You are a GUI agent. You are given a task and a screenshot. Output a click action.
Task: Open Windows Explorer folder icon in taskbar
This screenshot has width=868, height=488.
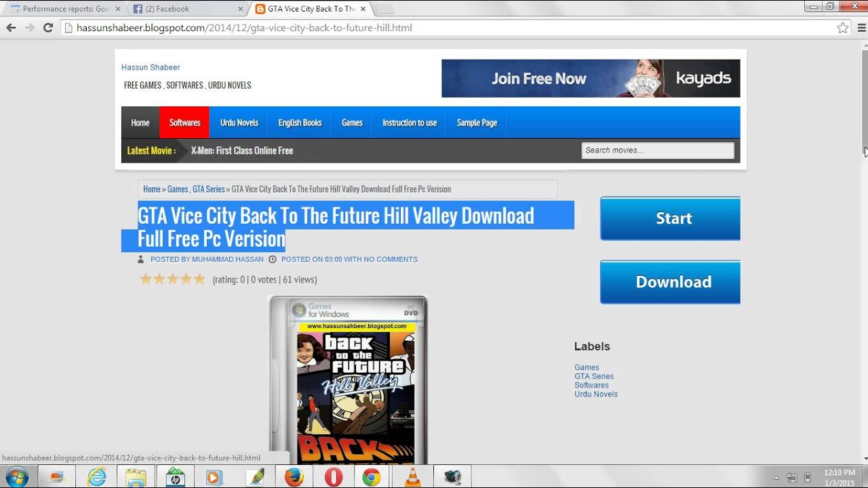coord(136,477)
